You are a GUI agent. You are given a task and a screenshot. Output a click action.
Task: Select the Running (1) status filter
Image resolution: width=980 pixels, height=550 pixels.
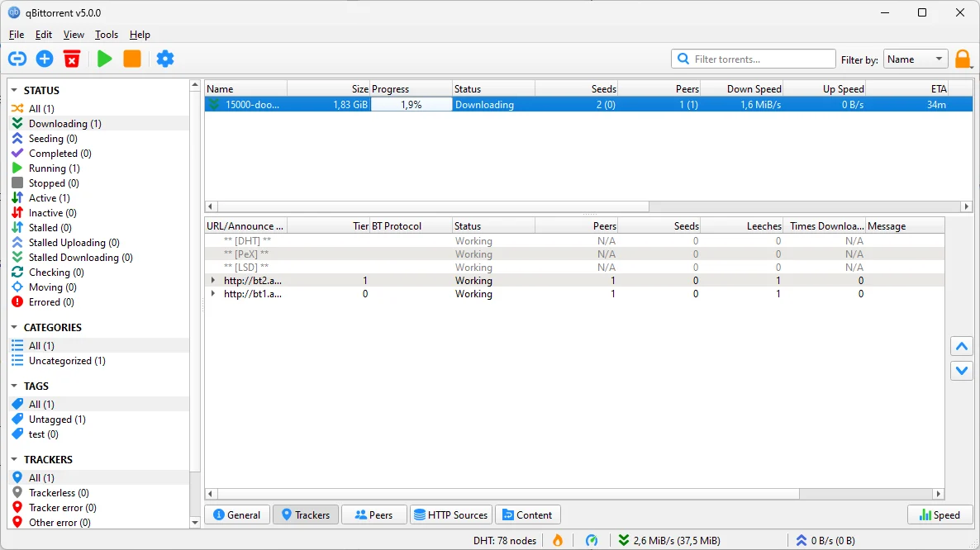tap(99, 168)
